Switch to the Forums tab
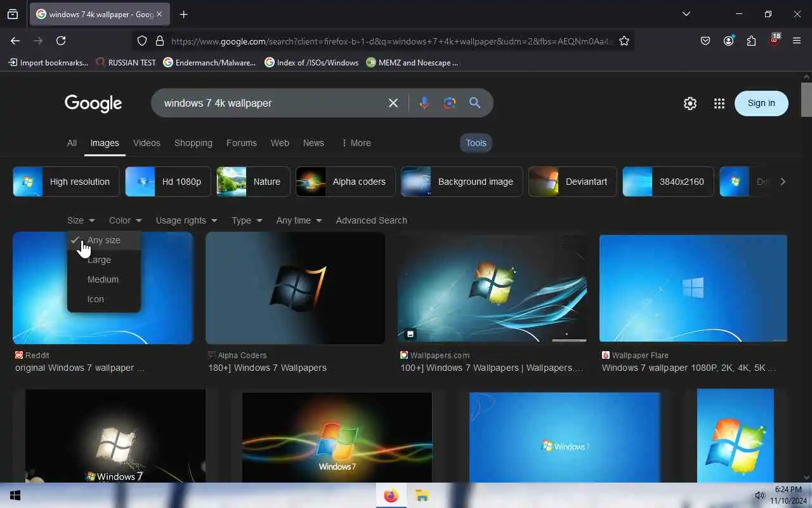The height and width of the screenshot is (508, 812). click(242, 143)
